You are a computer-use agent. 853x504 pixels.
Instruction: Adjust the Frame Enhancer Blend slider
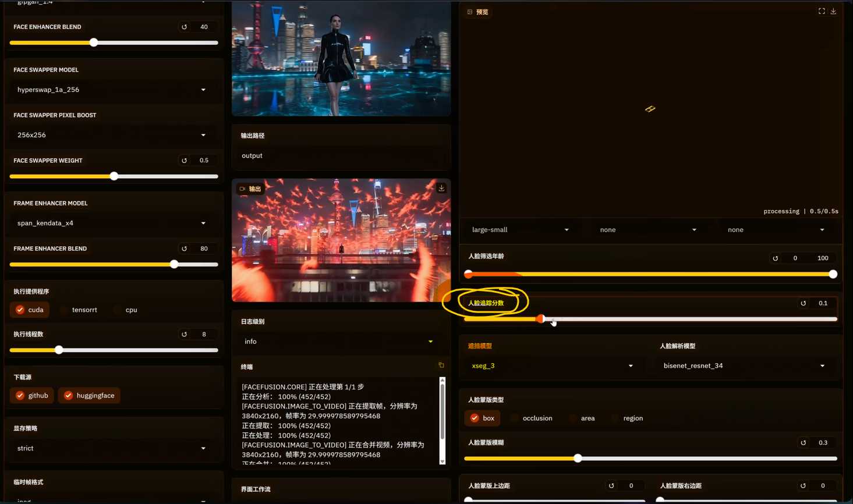click(114, 264)
